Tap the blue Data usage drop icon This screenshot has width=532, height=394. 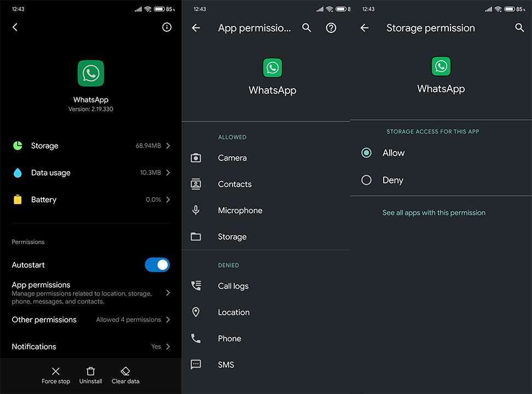point(18,173)
